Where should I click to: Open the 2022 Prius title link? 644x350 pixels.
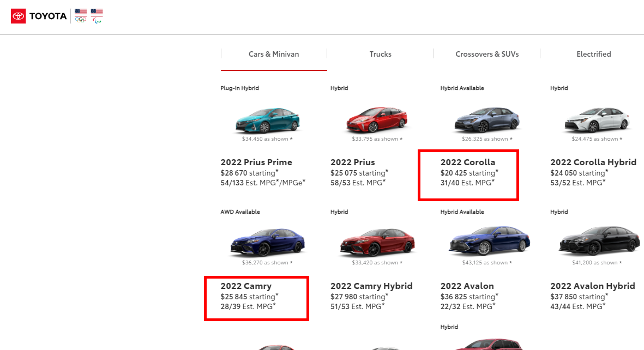[352, 162]
